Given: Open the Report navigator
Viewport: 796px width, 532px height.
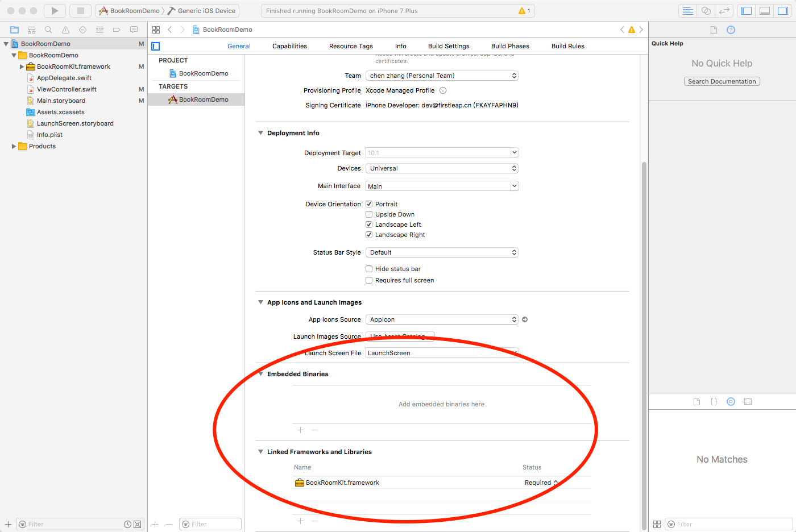Looking at the screenshot, I should (134, 30).
